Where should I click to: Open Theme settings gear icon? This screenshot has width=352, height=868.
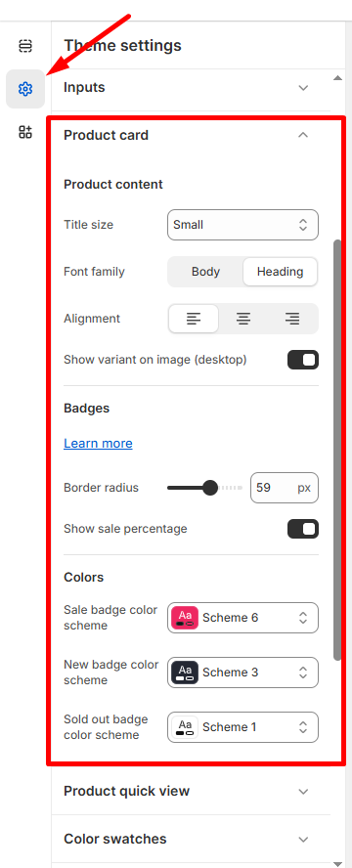click(25, 89)
